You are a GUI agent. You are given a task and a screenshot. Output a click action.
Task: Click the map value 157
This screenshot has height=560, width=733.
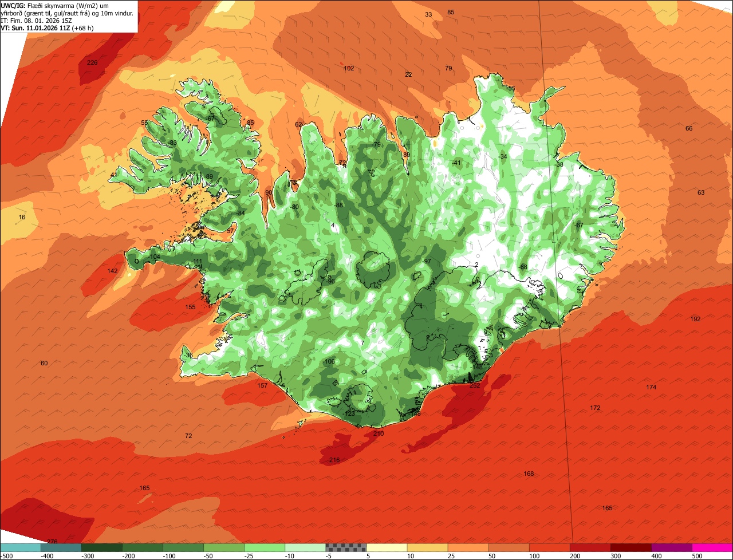262,385
